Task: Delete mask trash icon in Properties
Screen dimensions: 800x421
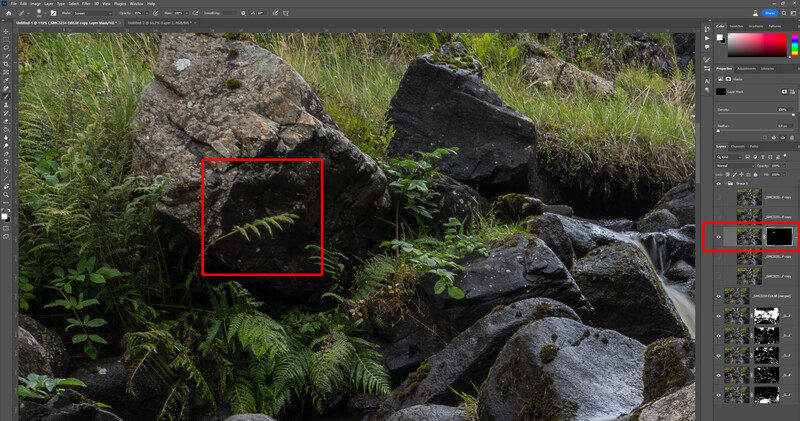Action: (792, 138)
